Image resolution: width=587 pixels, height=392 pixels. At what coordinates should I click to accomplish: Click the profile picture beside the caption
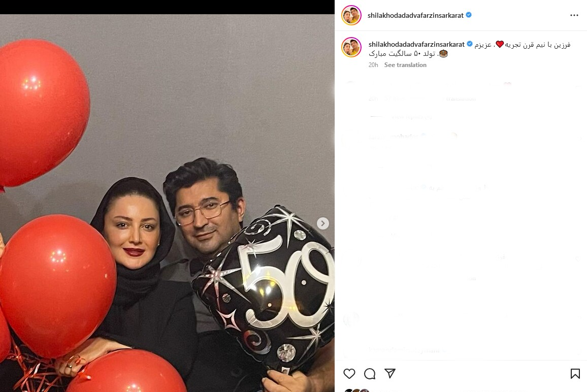351,47
